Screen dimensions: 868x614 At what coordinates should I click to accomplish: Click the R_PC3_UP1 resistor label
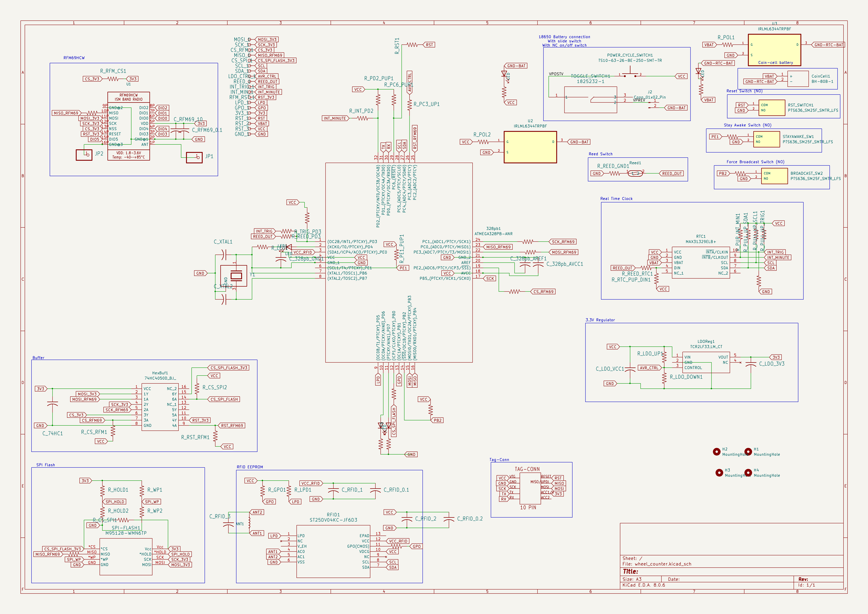[426, 104]
